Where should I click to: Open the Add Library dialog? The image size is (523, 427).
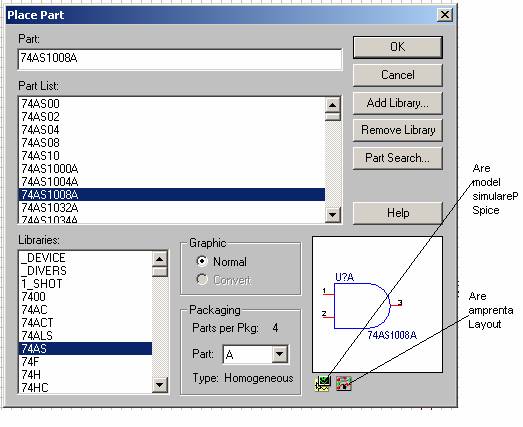click(398, 103)
